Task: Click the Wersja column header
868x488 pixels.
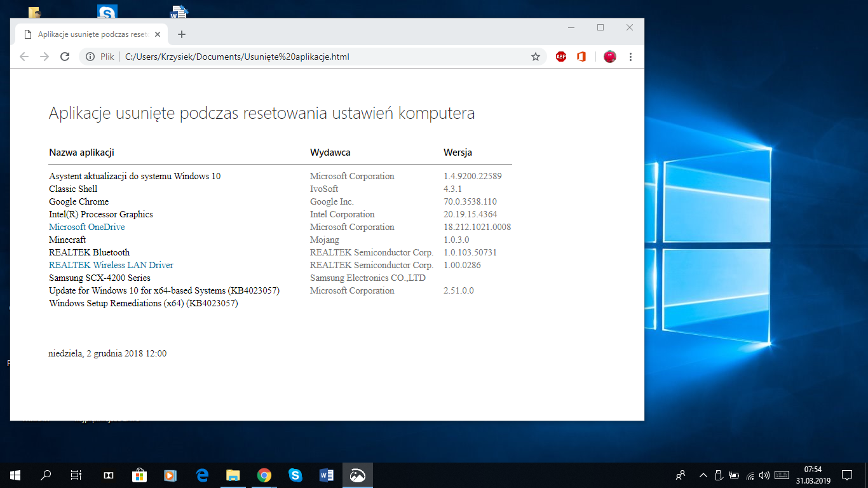Action: [x=458, y=152]
